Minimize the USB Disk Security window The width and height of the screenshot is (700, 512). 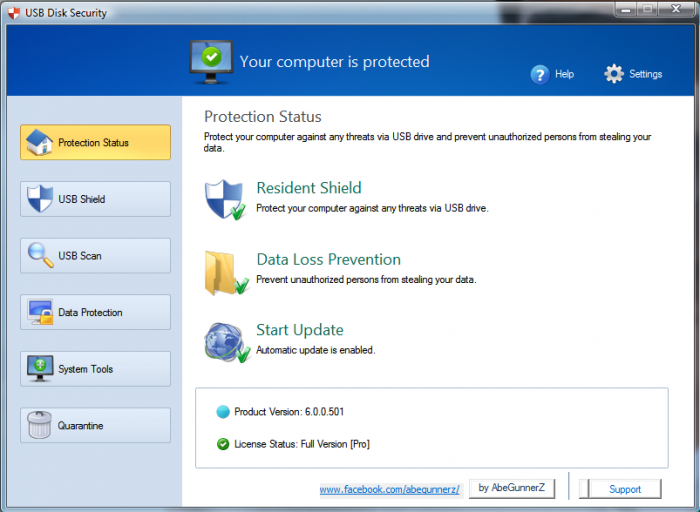626,10
